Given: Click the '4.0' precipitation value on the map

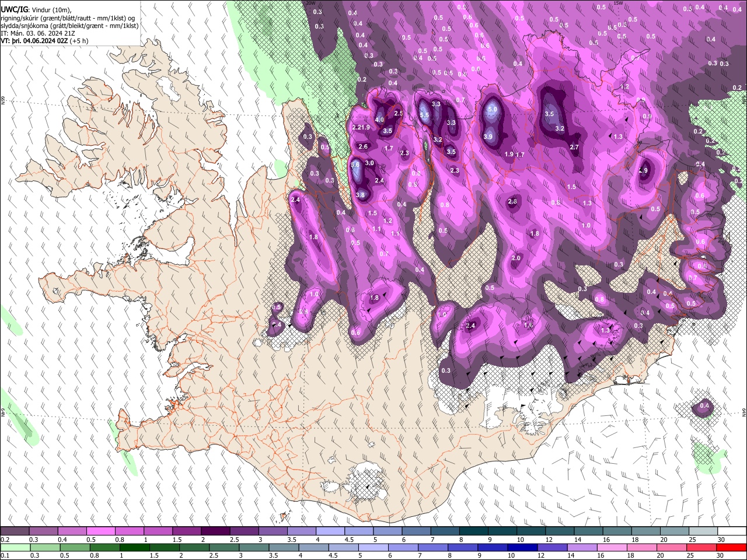Looking at the screenshot, I should click(379, 120).
